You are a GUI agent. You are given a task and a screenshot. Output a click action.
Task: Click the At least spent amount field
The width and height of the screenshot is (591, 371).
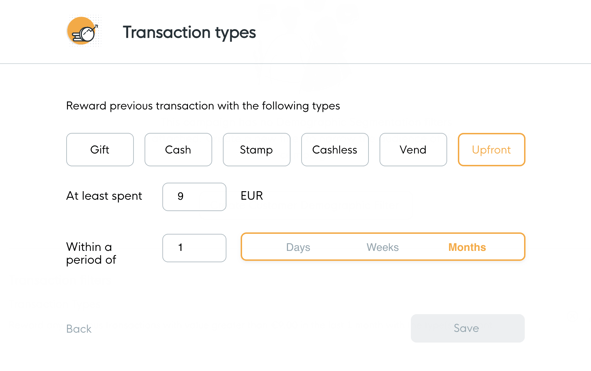click(194, 196)
